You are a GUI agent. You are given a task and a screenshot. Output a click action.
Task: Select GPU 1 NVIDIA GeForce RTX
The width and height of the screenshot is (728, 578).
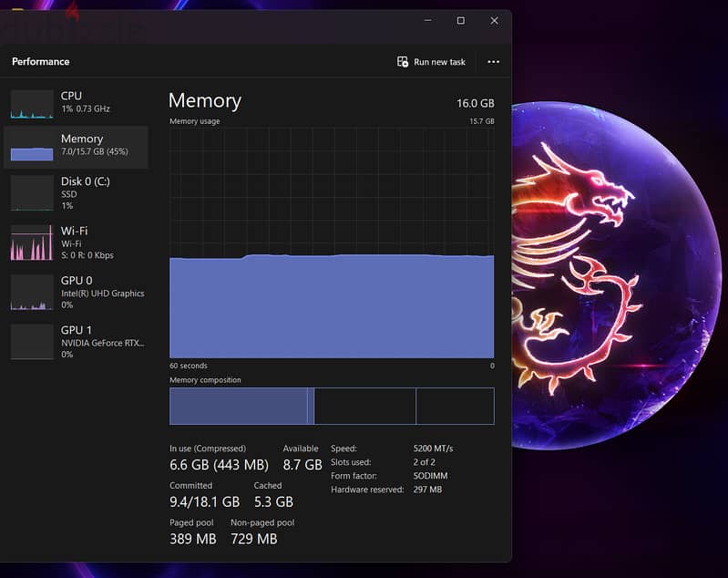[76, 342]
